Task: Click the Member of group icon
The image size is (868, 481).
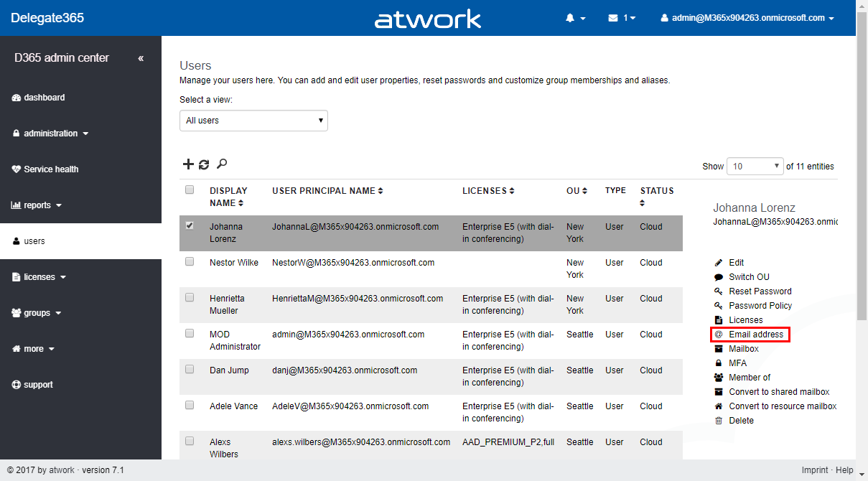Action: coord(718,378)
